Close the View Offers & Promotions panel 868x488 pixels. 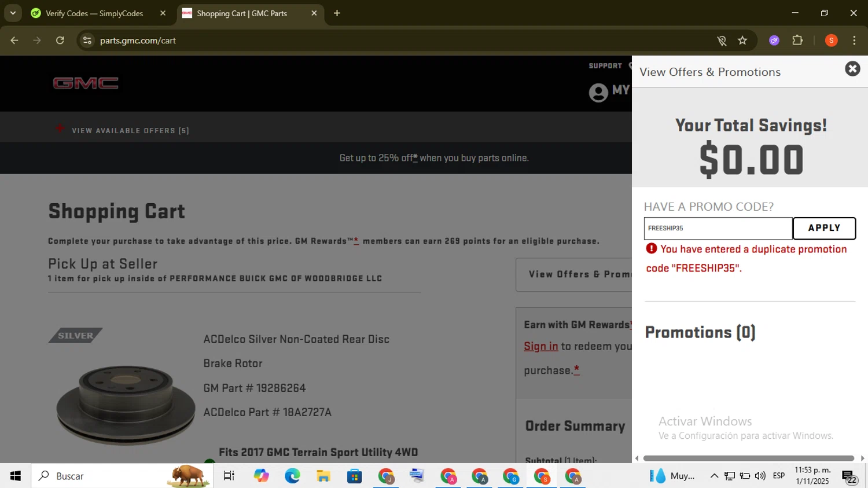[x=852, y=69]
